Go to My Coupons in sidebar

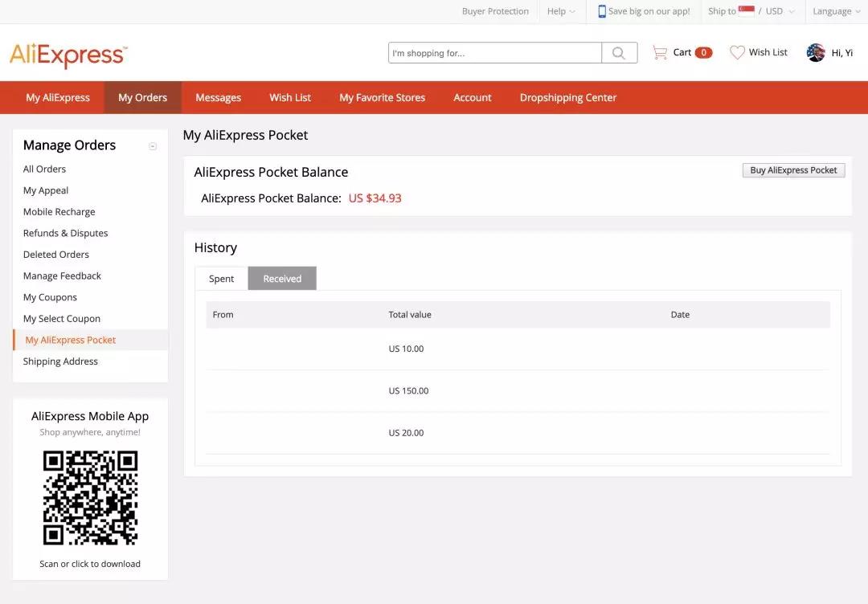click(x=50, y=297)
